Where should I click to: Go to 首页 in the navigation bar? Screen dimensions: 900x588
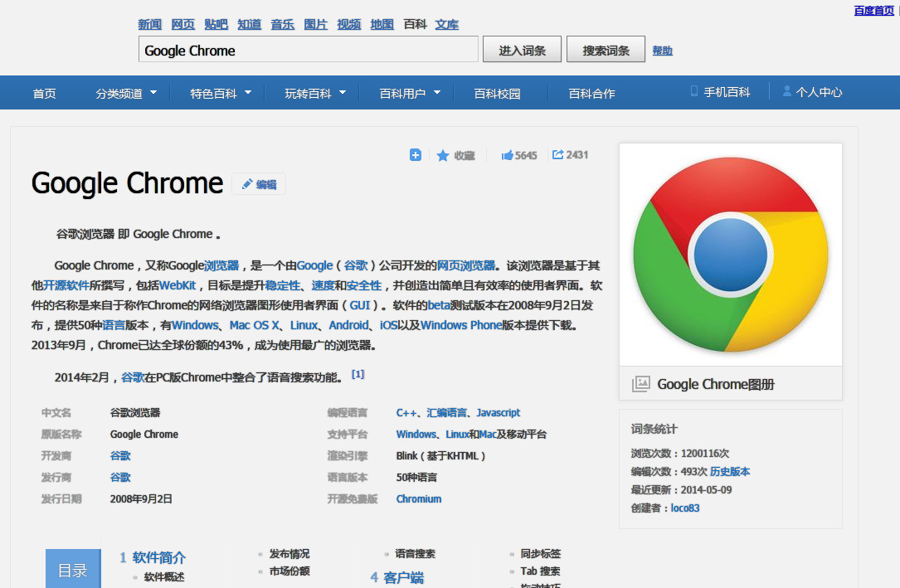(x=44, y=93)
